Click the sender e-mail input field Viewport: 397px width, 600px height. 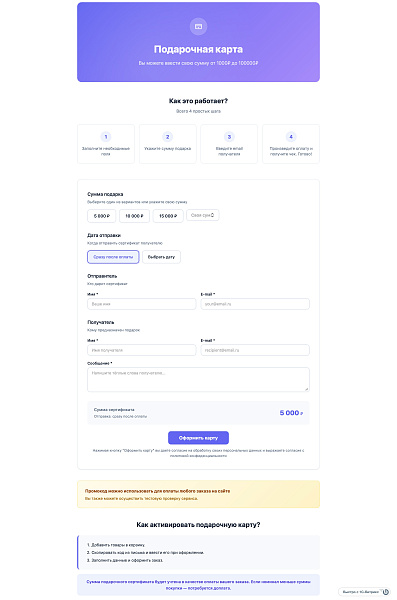tap(255, 304)
